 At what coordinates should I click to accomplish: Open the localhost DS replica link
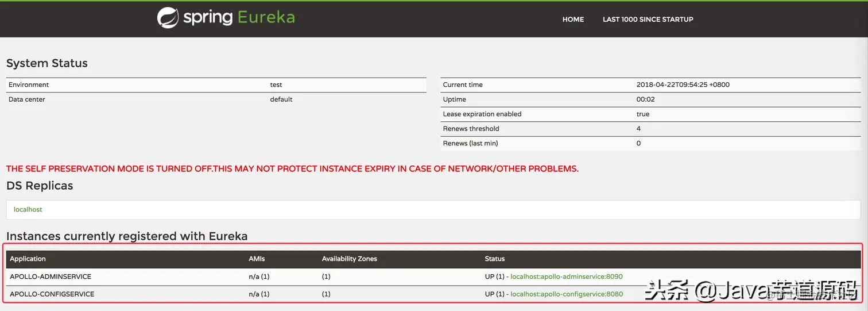pyautogui.click(x=28, y=209)
